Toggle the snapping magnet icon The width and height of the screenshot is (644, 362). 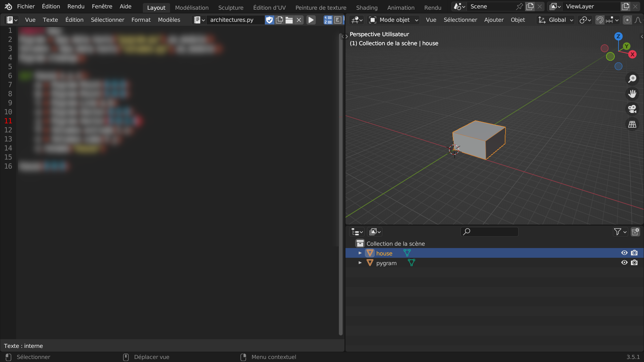click(x=600, y=20)
